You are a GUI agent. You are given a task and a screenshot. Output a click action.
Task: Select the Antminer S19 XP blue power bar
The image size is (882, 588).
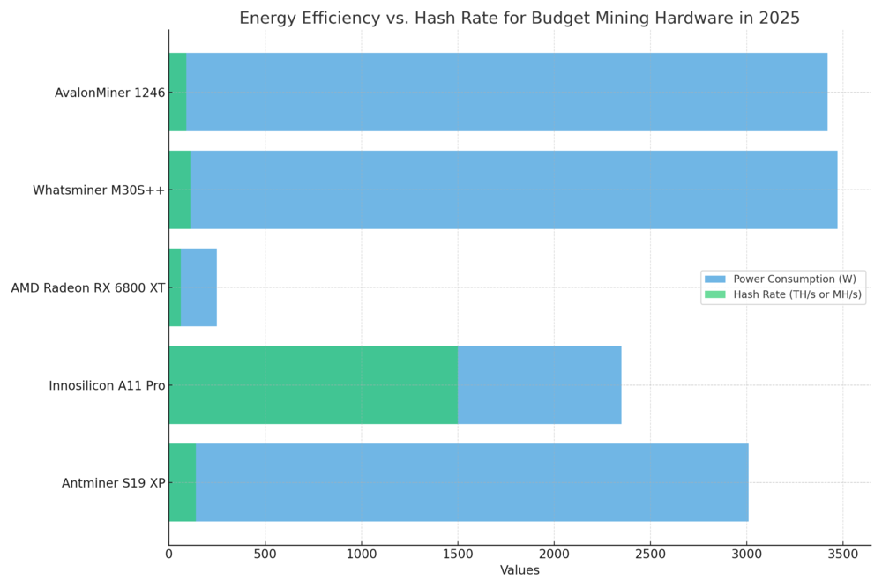(x=472, y=482)
